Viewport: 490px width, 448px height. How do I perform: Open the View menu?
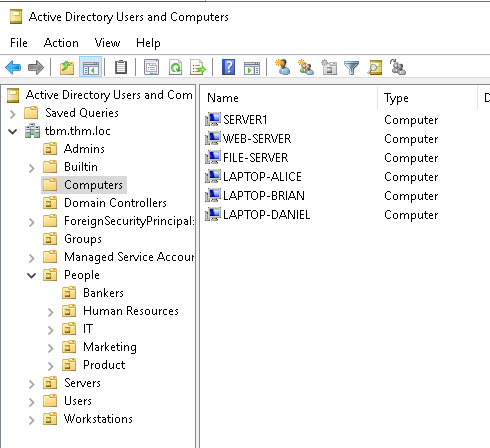107,43
